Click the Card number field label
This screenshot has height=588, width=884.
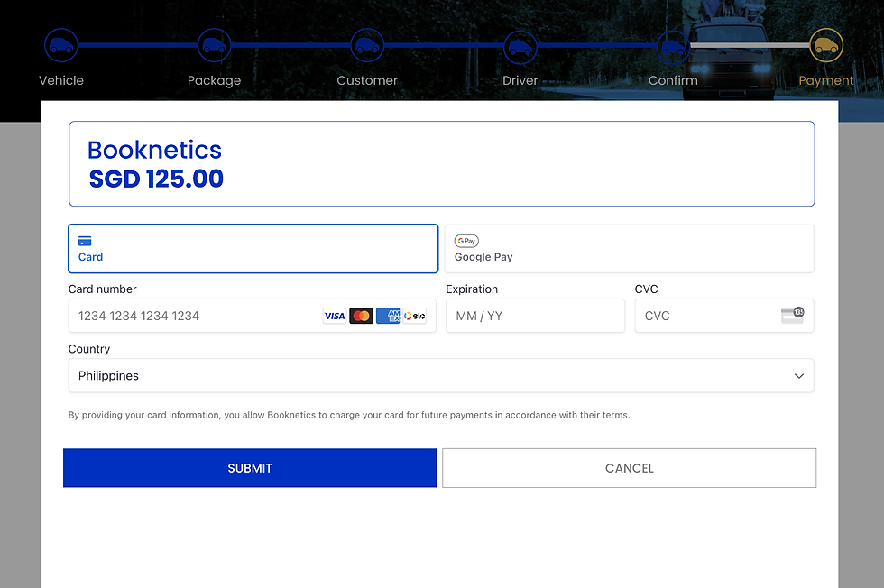102,289
